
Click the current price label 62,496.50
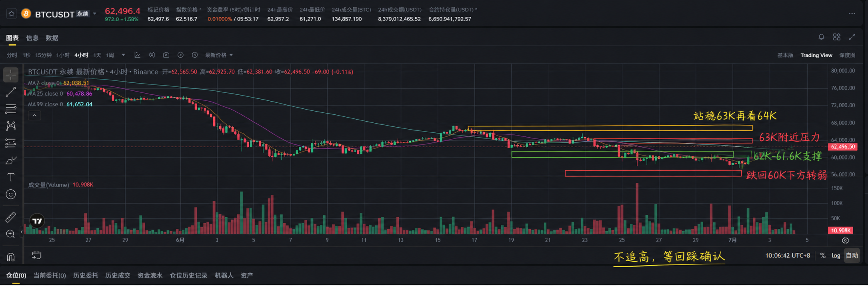pos(842,147)
